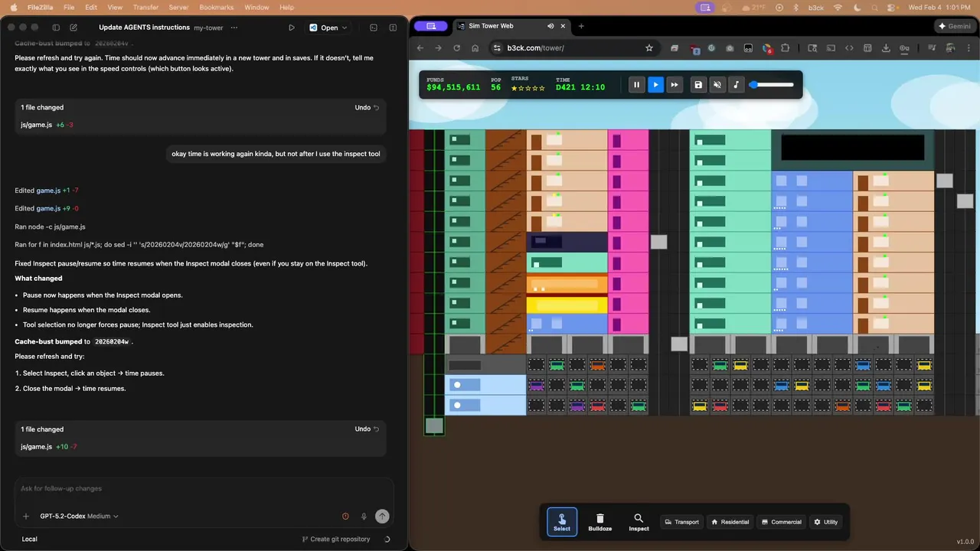Viewport: 980px width, 551px height.
Task: Save the tower with the floppy icon
Action: click(x=698, y=85)
